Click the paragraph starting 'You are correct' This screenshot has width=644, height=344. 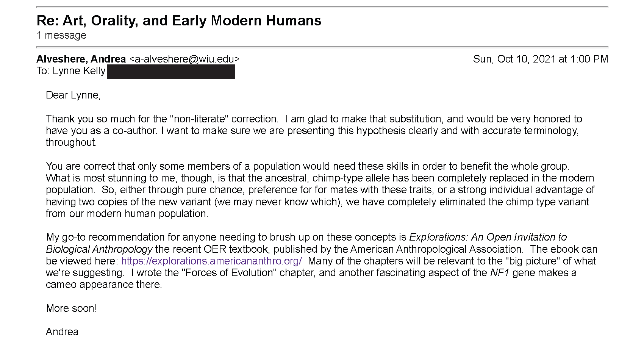[320, 190]
